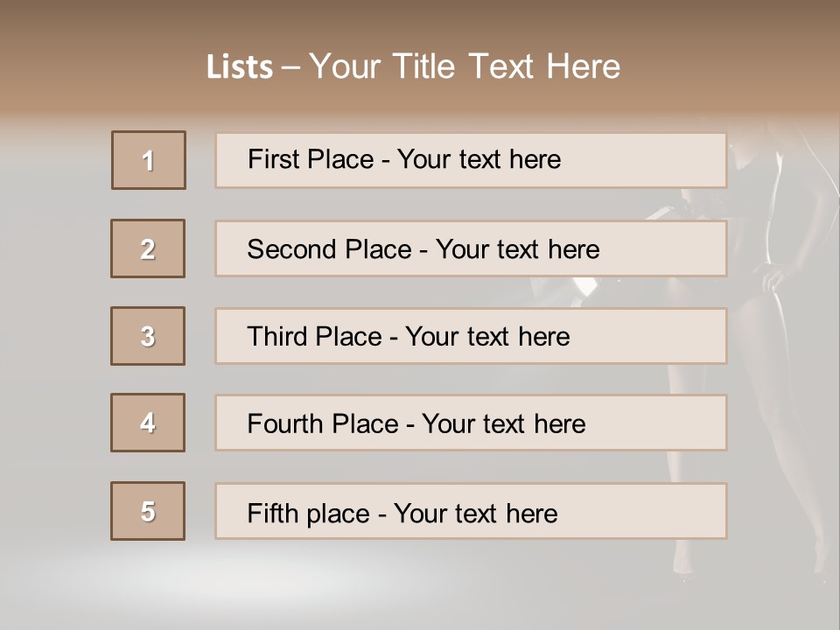Viewport: 840px width, 630px height.
Task: Click the brown header band above the title
Action: pyautogui.click(x=420, y=22)
